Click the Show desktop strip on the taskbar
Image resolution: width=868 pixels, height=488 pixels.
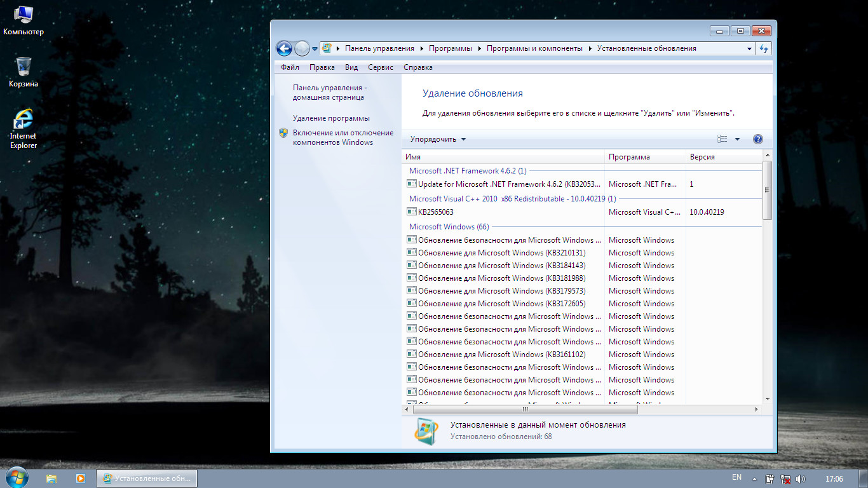tap(864, 478)
